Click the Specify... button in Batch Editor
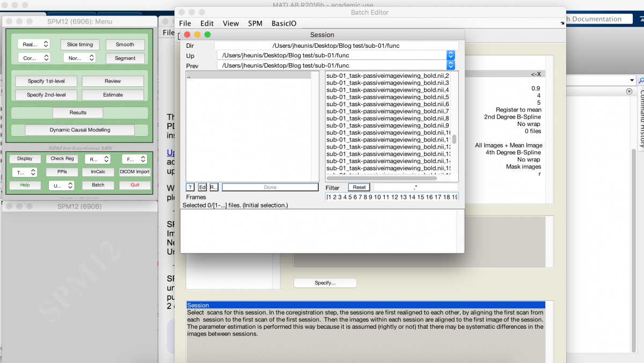644x363 pixels. (x=325, y=283)
